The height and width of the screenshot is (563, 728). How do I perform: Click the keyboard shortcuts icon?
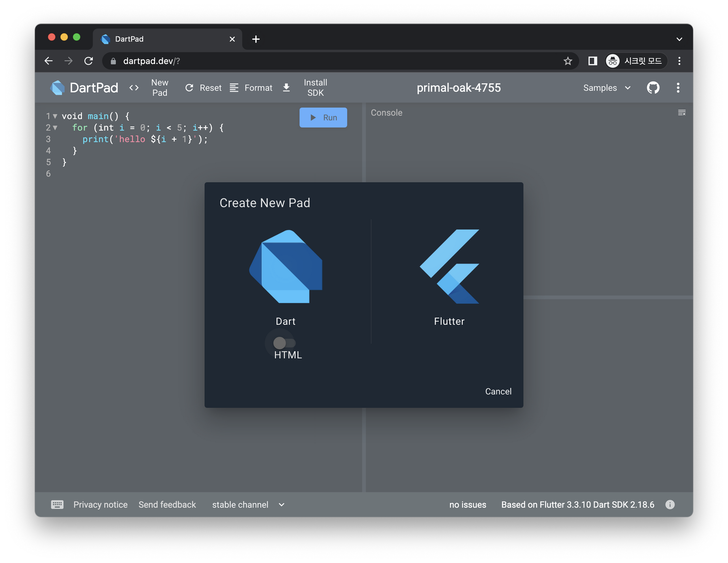pyautogui.click(x=57, y=504)
